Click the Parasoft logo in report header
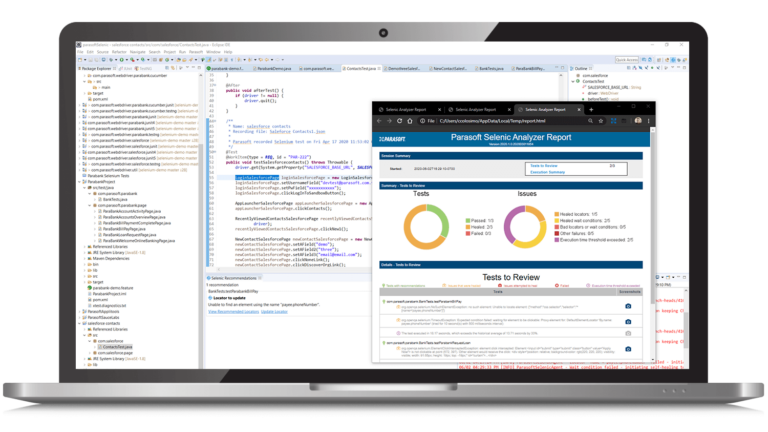This screenshot has width=768, height=432. pyautogui.click(x=392, y=139)
